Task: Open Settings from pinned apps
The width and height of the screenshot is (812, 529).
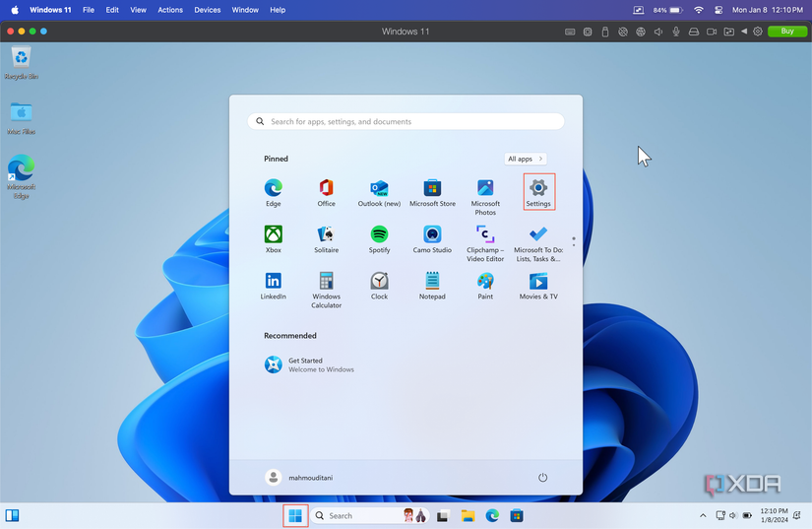Action: pos(538,192)
